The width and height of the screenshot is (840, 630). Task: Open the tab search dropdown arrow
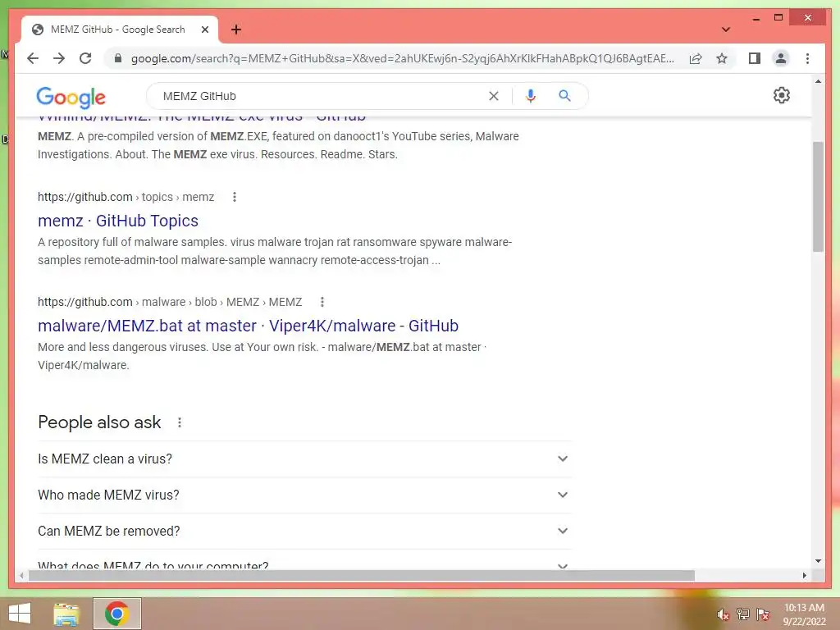[x=726, y=30]
